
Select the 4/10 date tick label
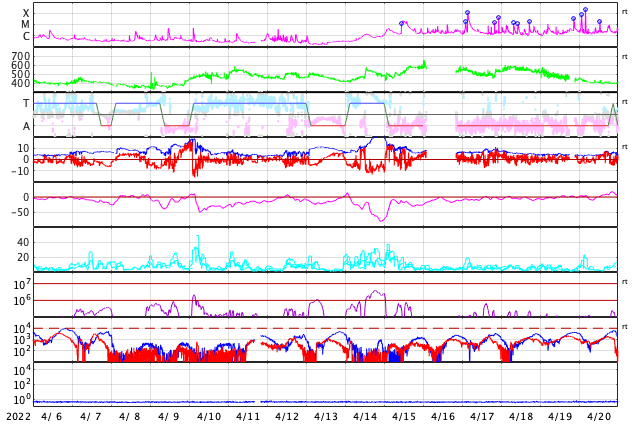click(x=209, y=416)
